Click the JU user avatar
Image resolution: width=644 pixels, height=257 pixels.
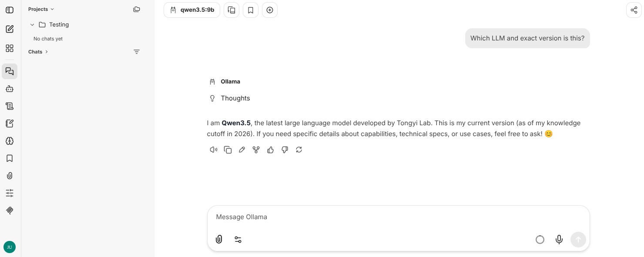[x=10, y=247]
